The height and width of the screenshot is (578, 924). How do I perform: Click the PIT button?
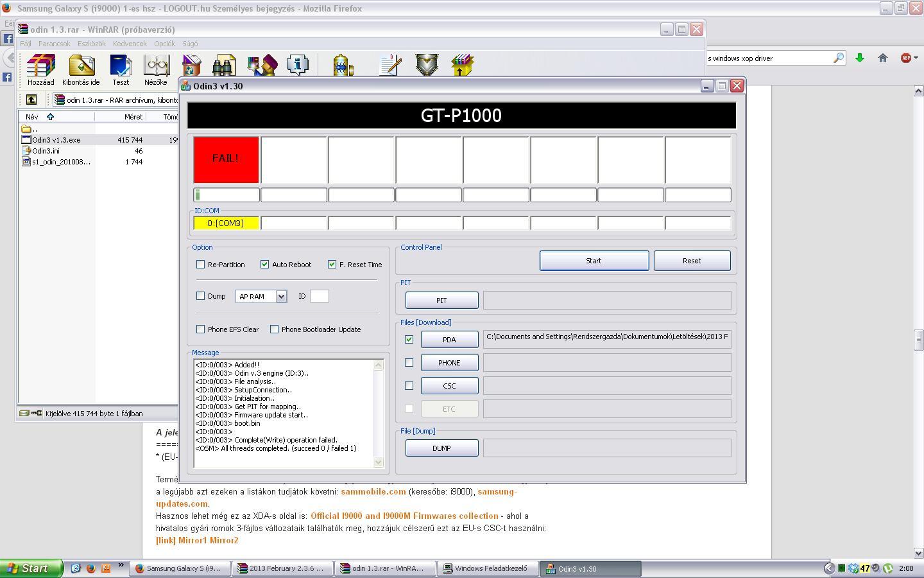pyautogui.click(x=441, y=300)
